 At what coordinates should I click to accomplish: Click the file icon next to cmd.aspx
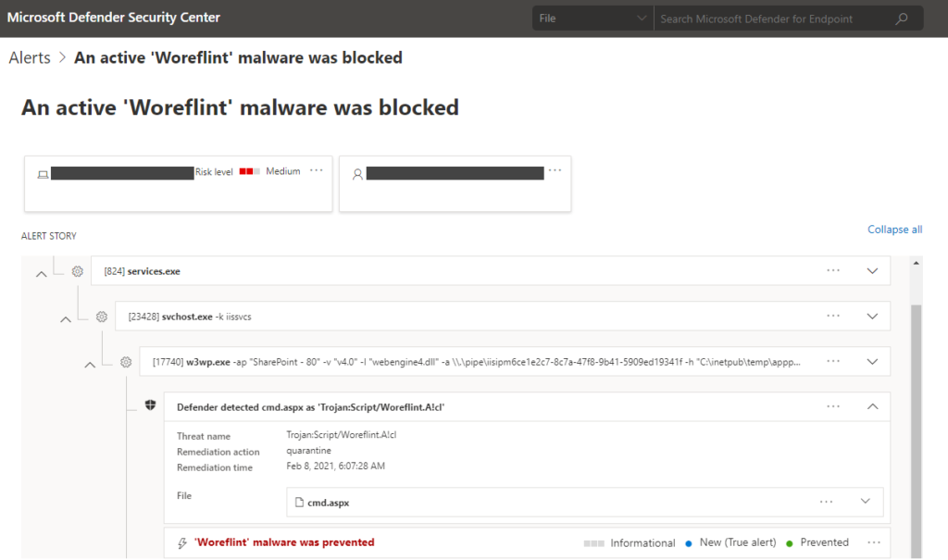click(x=300, y=502)
